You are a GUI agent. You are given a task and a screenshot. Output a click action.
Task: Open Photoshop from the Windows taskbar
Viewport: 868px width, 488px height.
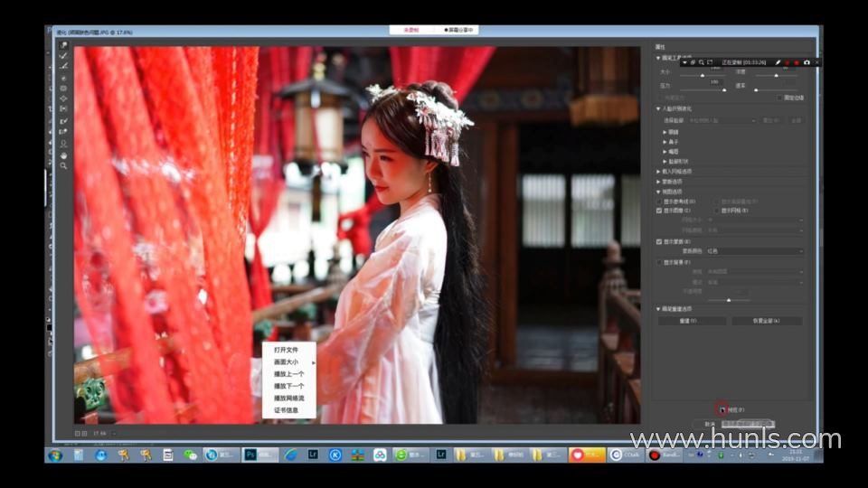250,455
